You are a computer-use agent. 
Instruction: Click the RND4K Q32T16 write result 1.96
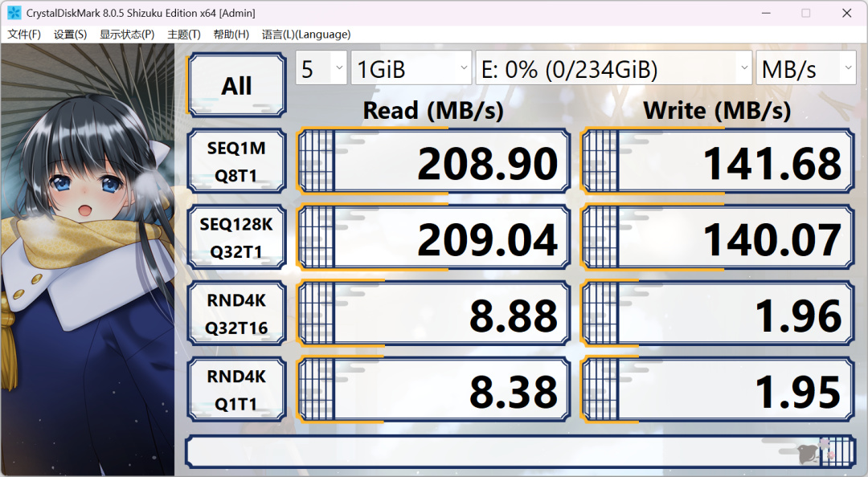[718, 314]
